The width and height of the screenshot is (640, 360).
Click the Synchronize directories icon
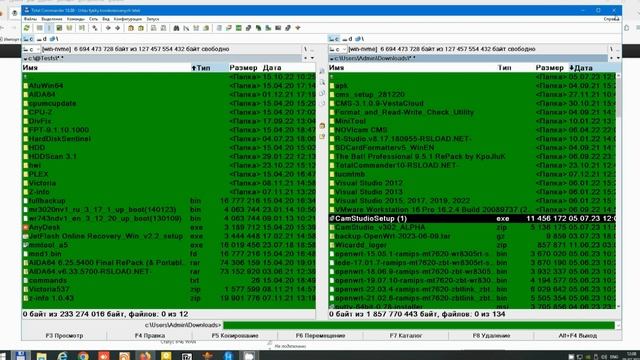[196, 28]
